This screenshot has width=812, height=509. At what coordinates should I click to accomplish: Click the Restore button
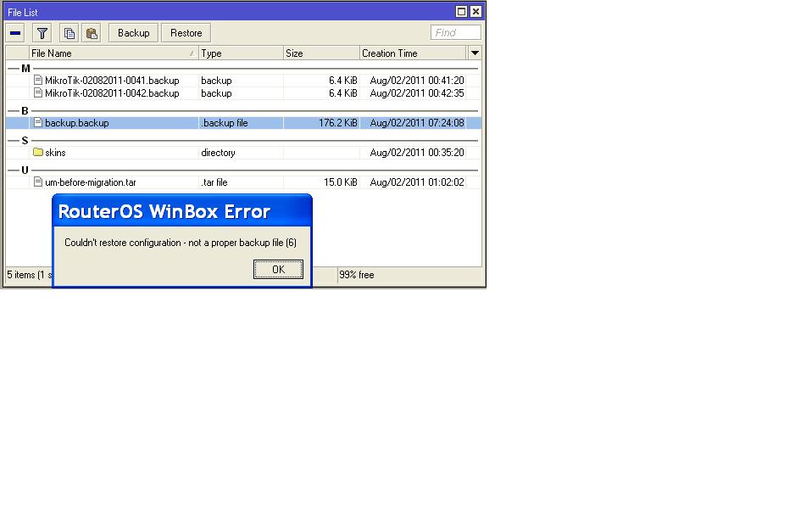click(186, 33)
